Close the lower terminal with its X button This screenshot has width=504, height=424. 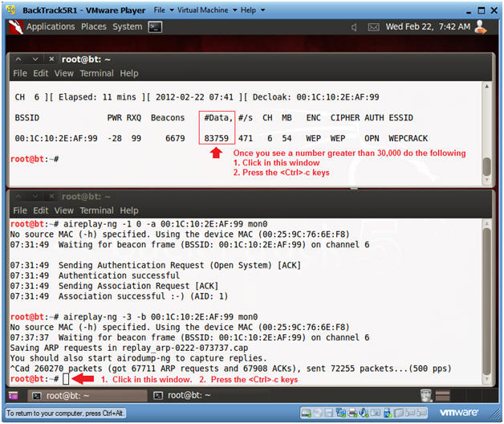pos(51,196)
